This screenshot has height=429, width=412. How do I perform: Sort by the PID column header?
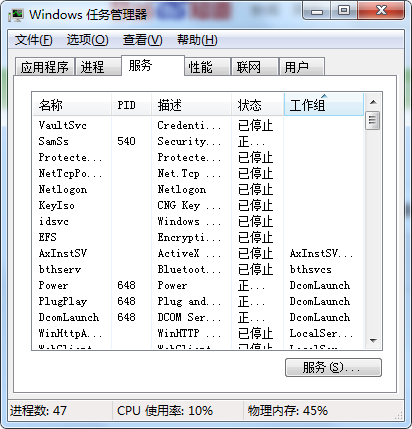click(131, 105)
